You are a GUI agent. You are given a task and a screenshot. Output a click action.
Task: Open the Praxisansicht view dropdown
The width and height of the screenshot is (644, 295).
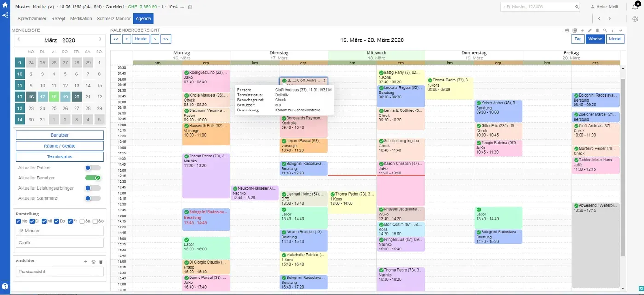click(x=59, y=272)
